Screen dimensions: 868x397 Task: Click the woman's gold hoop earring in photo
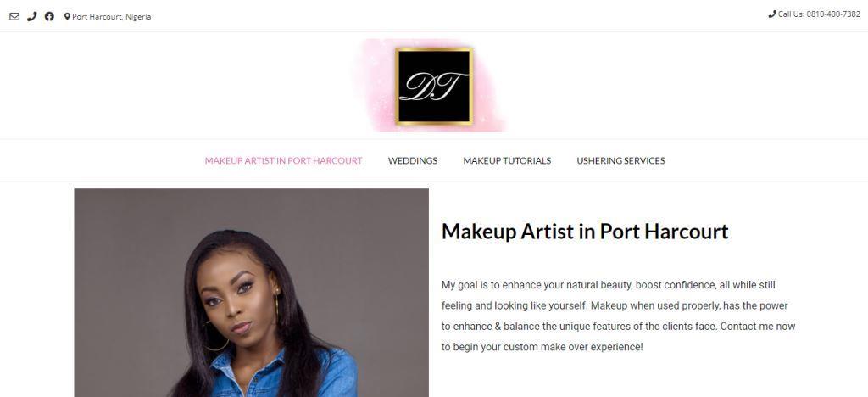[x=216, y=338]
